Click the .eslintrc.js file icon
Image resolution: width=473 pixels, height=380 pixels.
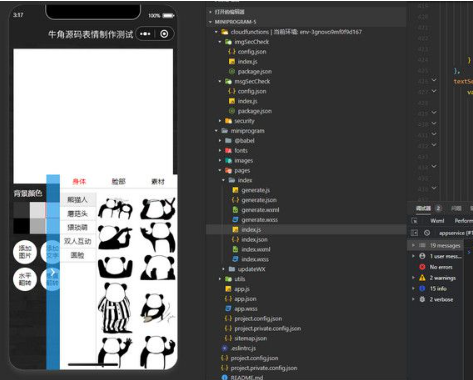(225, 348)
